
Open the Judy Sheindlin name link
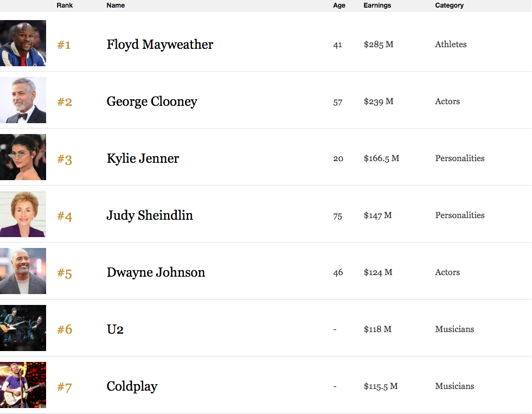click(x=150, y=215)
